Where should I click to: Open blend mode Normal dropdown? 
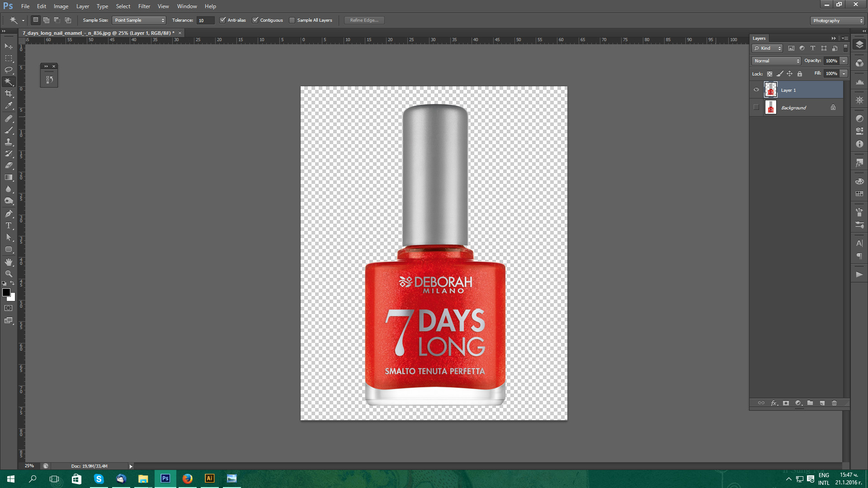[x=776, y=61]
